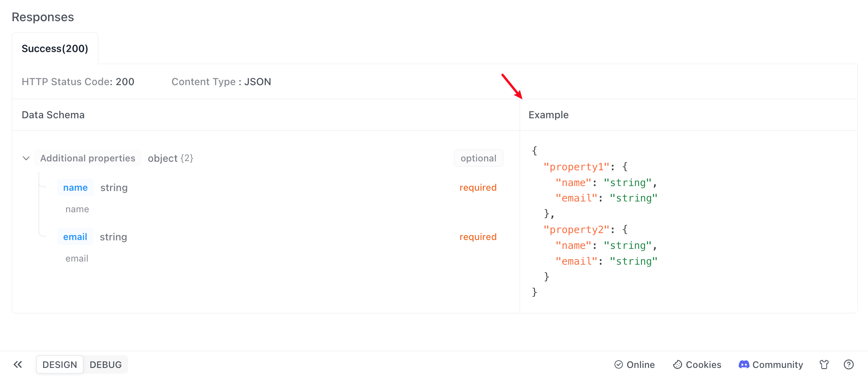Screen dimensions: 868x376
Task: Click the required label for name
Action: coord(478,188)
